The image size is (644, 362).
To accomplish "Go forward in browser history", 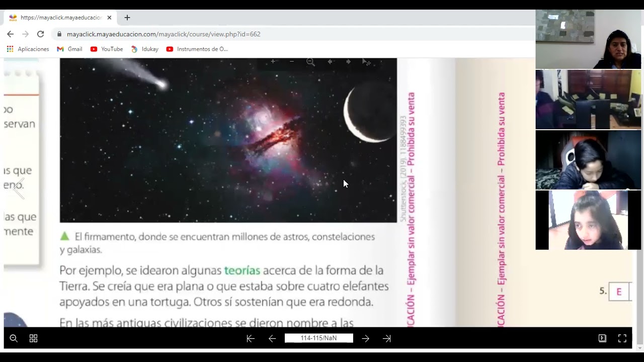I will coord(25,34).
